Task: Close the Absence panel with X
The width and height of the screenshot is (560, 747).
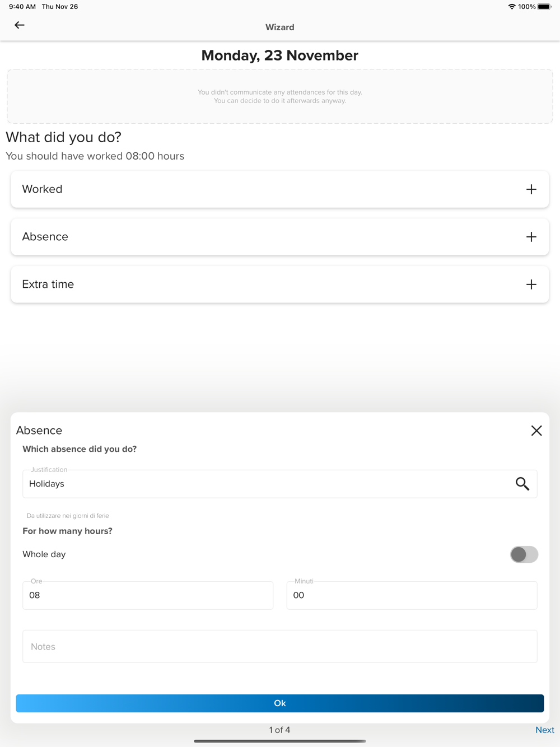Action: 536,431
